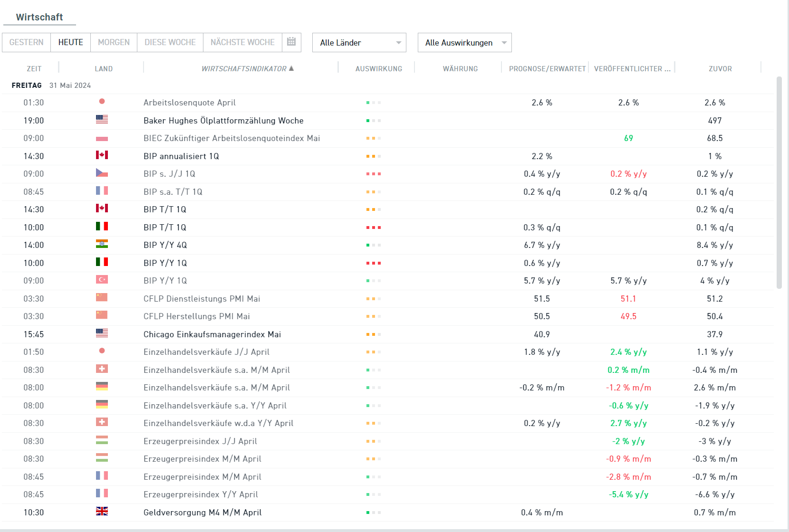Expand the Alle Auswirkungen filter
This screenshot has height=532, width=789.
(464, 43)
